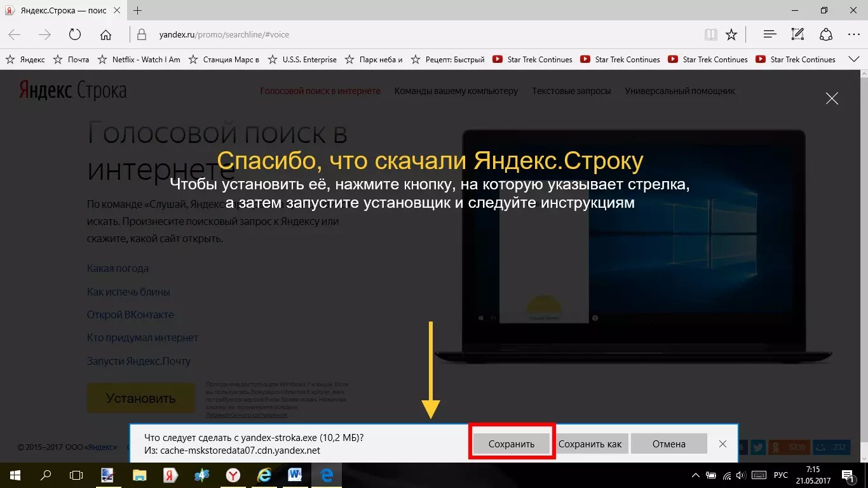Add page to favorites star
868x488 pixels.
(x=731, y=34)
